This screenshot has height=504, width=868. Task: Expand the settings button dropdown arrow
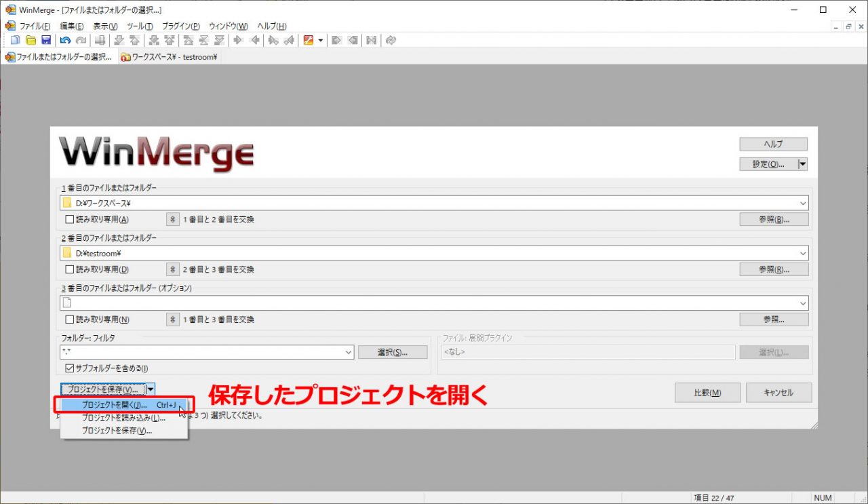pyautogui.click(x=802, y=163)
